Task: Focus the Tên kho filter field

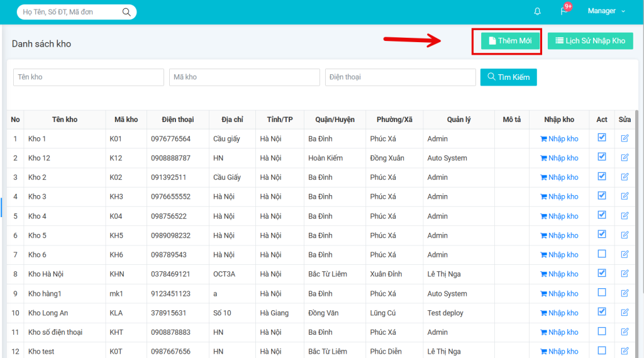Action: [x=88, y=77]
